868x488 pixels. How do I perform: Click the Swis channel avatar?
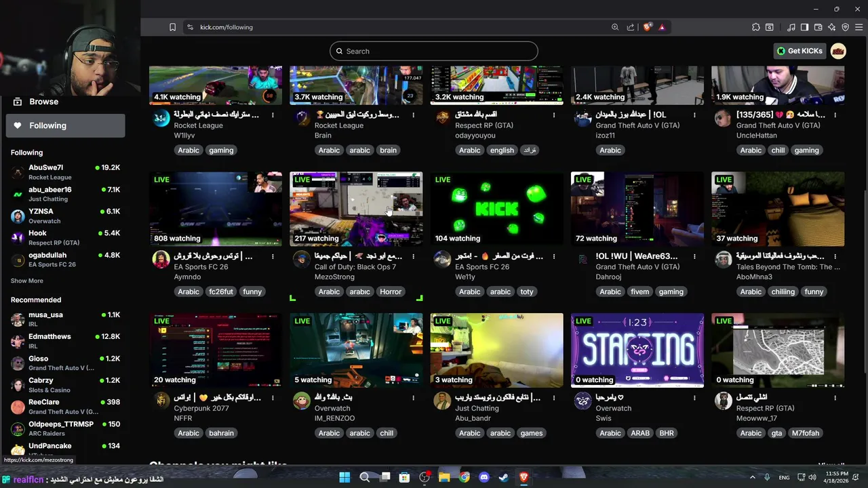583,401
